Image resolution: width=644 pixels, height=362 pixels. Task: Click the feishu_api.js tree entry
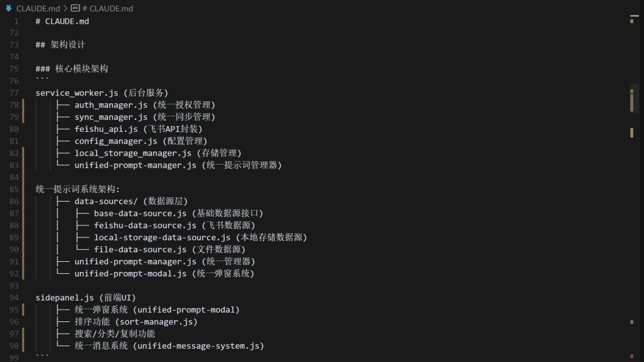point(138,129)
